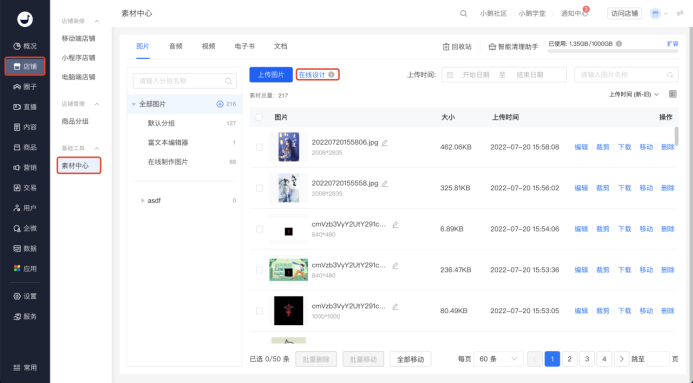Image resolution: width=693 pixels, height=383 pixels.
Task: Click 删除 for 20220720155806.jpg
Action: click(667, 147)
